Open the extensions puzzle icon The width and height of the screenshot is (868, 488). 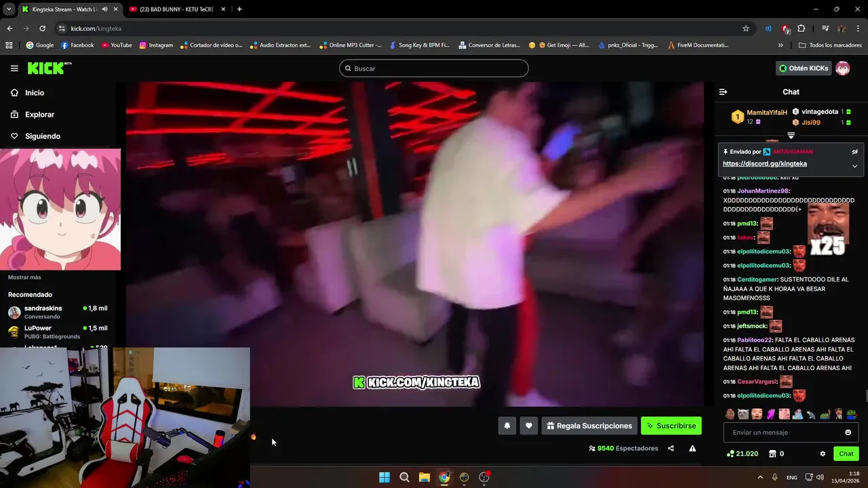[x=802, y=28]
